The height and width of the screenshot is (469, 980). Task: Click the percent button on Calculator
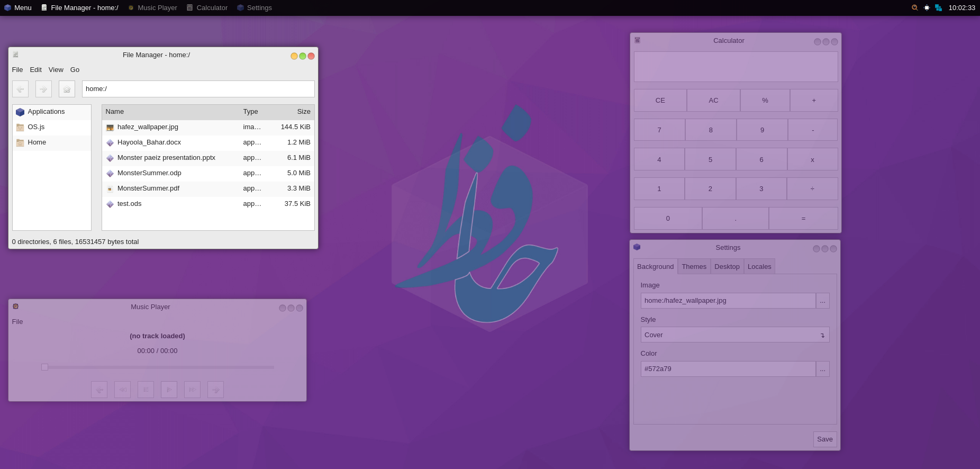(x=765, y=101)
